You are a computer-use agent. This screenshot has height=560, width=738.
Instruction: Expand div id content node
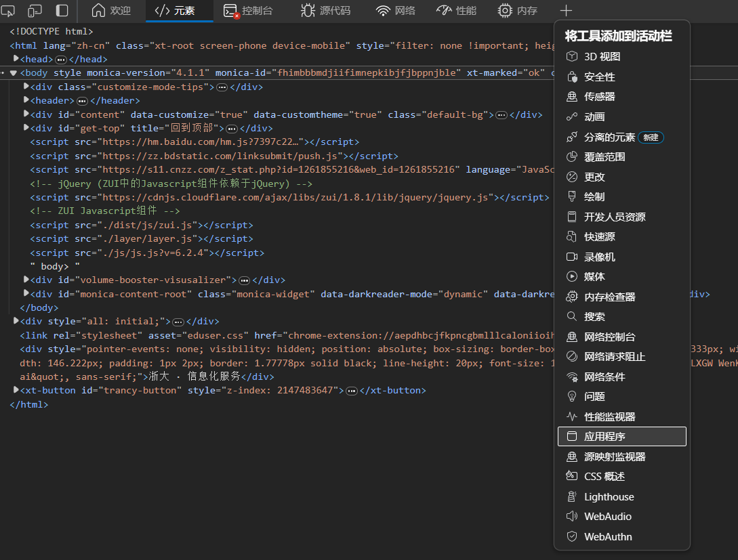pyautogui.click(x=26, y=114)
